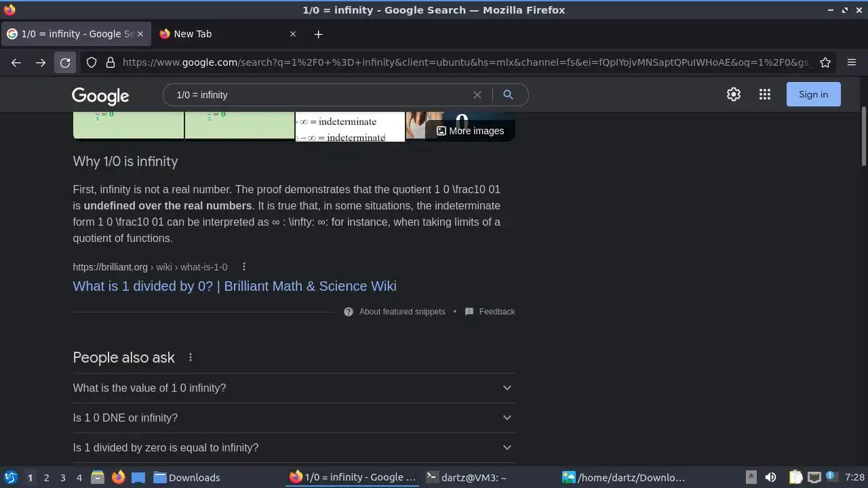Screen dimensions: 868x488
Task: Open the clipboard manager tray icon
Action: pos(795,477)
